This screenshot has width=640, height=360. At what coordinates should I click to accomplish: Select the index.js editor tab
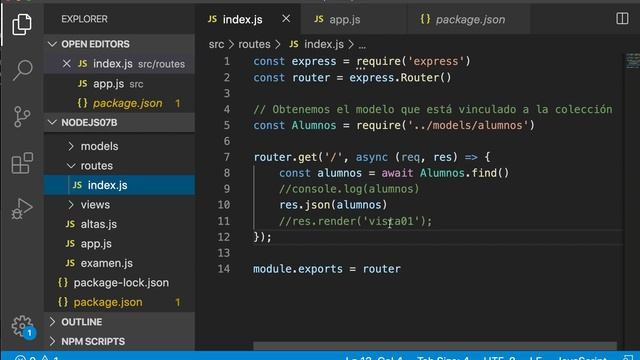(x=242, y=19)
